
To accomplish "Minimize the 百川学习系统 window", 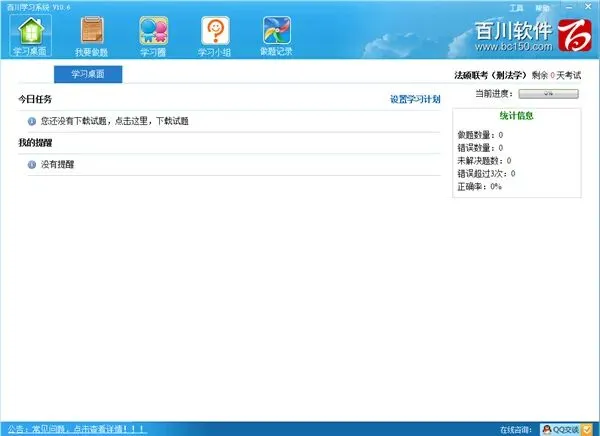I will coord(569,7).
